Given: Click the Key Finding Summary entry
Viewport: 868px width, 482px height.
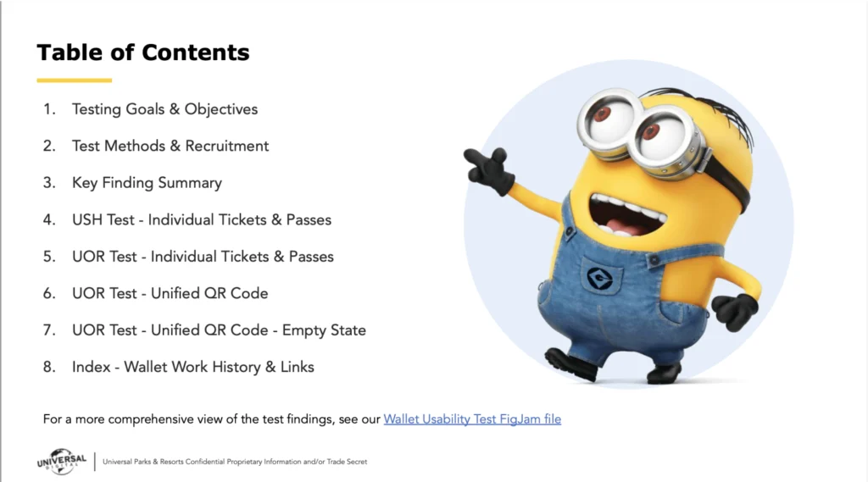Looking at the screenshot, I should click(147, 183).
